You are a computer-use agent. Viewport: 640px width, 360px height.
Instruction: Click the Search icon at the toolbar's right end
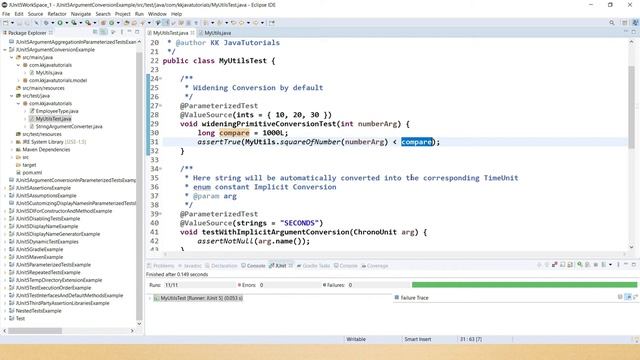pos(611,23)
